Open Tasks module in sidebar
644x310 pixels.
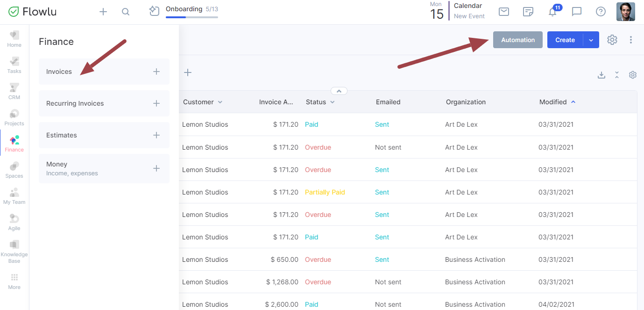14,65
